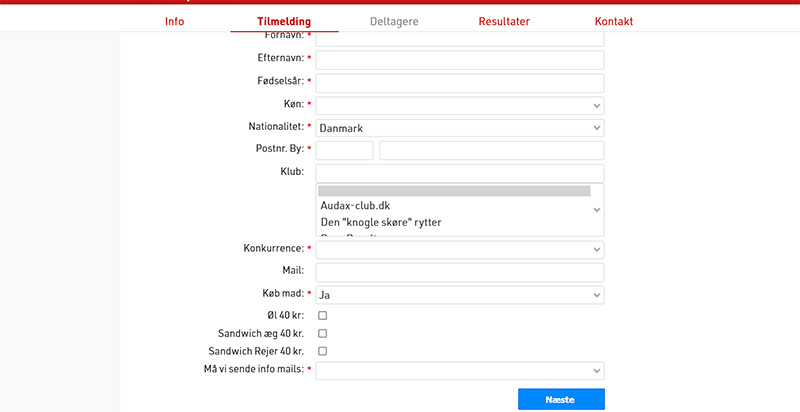Go to the Resultater tab

pyautogui.click(x=504, y=21)
